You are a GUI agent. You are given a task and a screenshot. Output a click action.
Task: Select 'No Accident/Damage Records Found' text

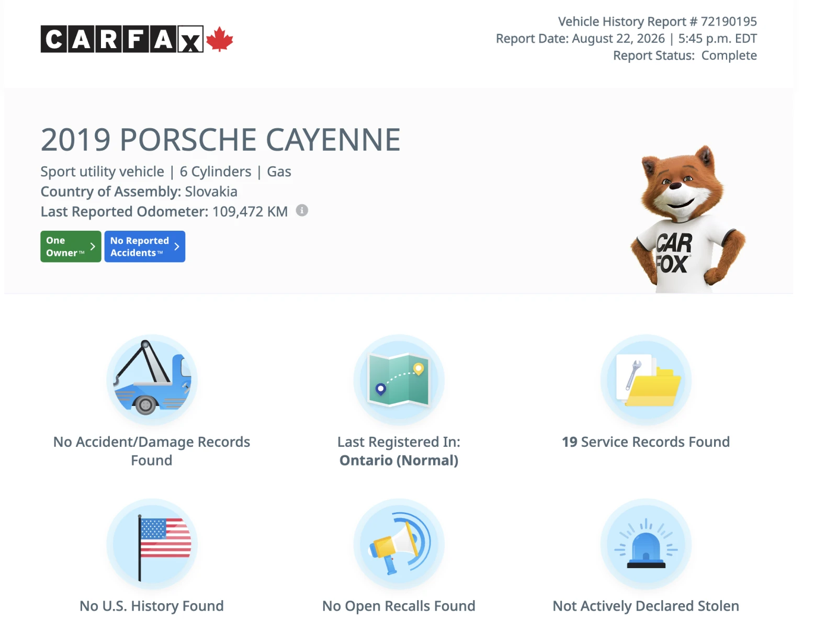click(x=152, y=451)
